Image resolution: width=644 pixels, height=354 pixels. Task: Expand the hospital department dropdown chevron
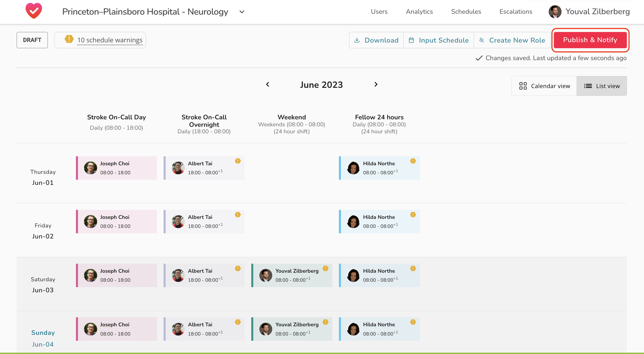point(242,12)
